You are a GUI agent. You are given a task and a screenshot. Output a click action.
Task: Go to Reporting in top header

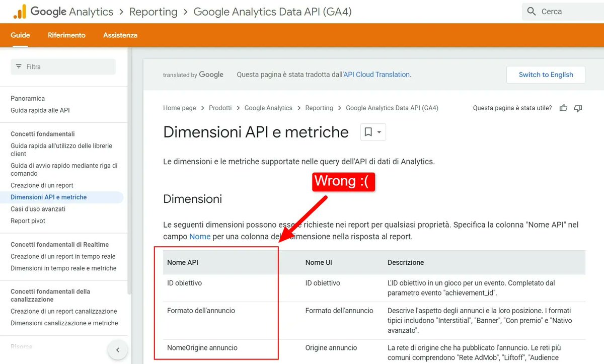154,12
